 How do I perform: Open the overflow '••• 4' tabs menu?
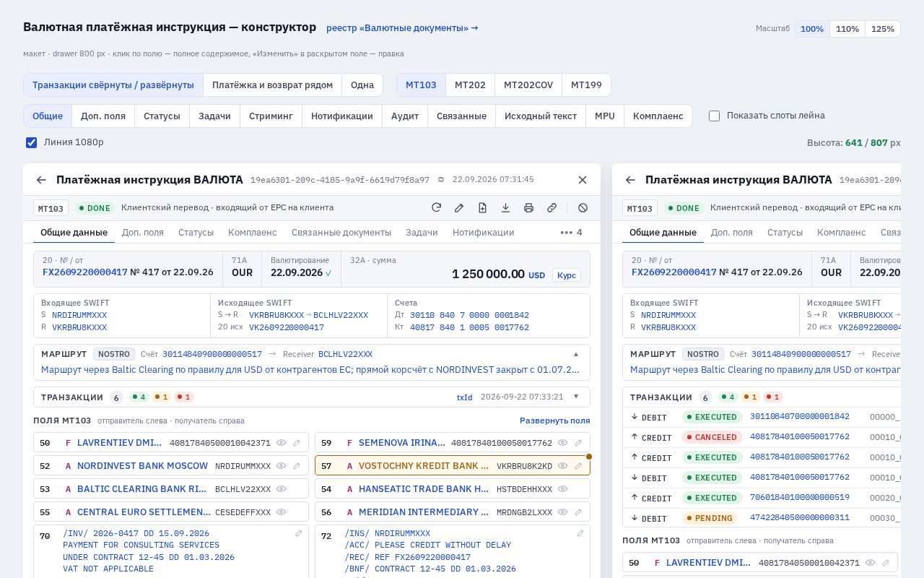click(571, 233)
